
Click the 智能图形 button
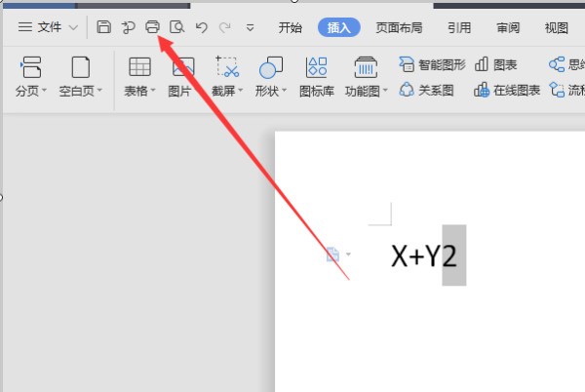433,65
